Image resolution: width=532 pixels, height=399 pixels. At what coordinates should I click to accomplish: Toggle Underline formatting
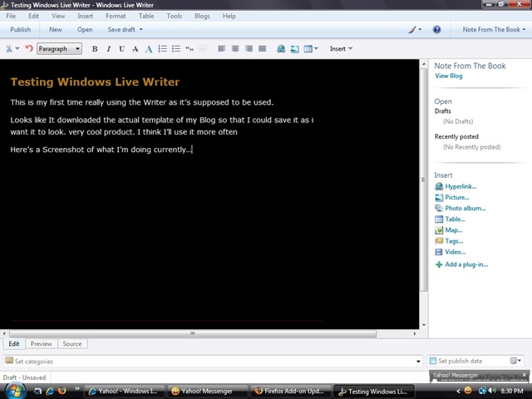(x=121, y=49)
